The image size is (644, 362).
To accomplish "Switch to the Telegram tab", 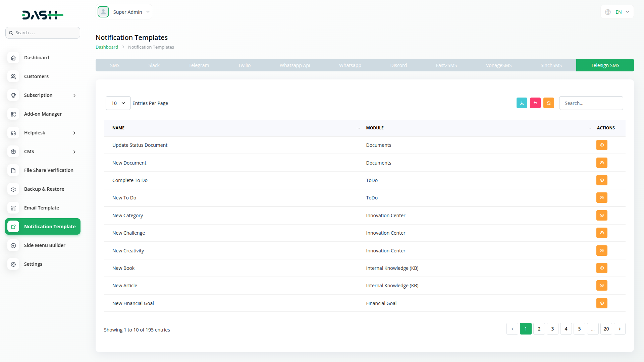I will coord(199,65).
